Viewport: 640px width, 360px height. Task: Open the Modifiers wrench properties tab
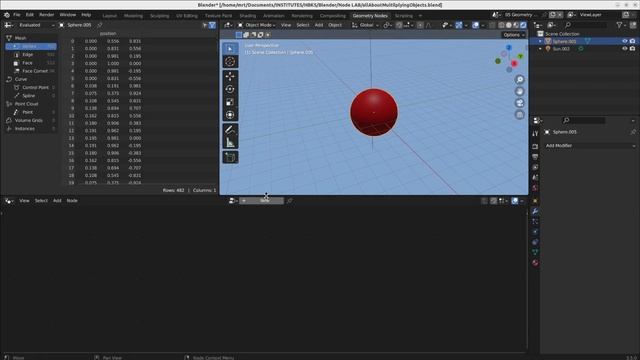[535, 211]
